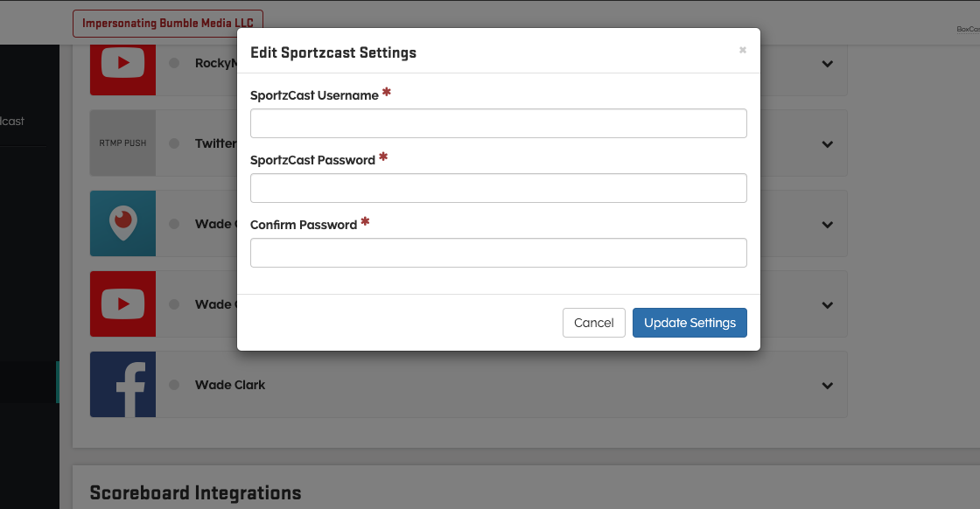Click Update Settings button
980x509 pixels.
pos(689,323)
